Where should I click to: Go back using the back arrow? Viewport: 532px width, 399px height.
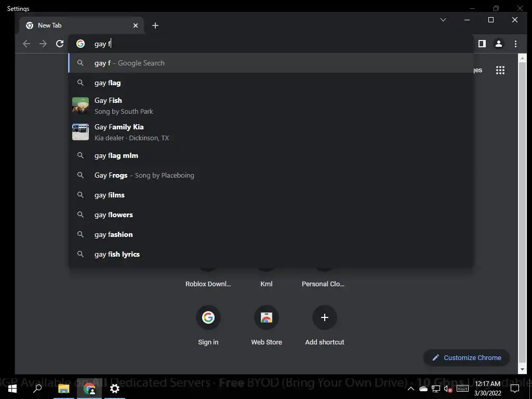pos(26,44)
